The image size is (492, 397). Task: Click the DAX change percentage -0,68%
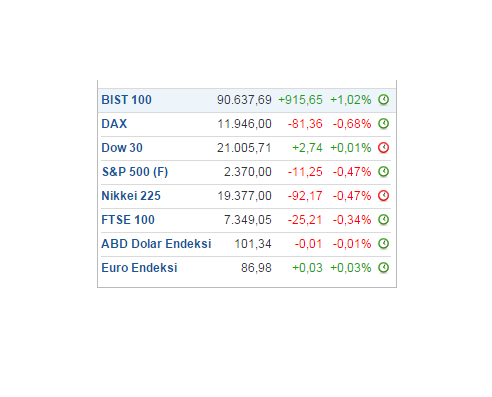click(x=352, y=124)
